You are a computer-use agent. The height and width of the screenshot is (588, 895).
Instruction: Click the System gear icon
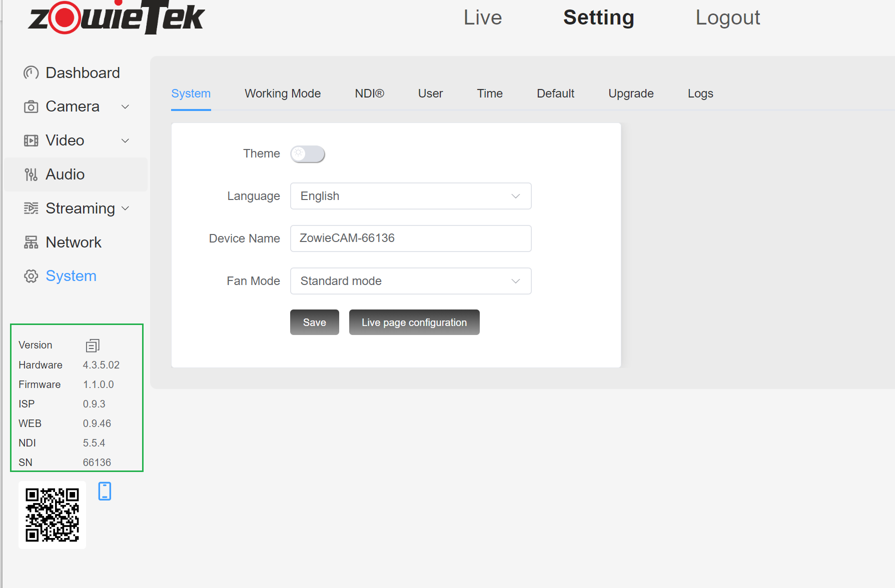coord(31,276)
